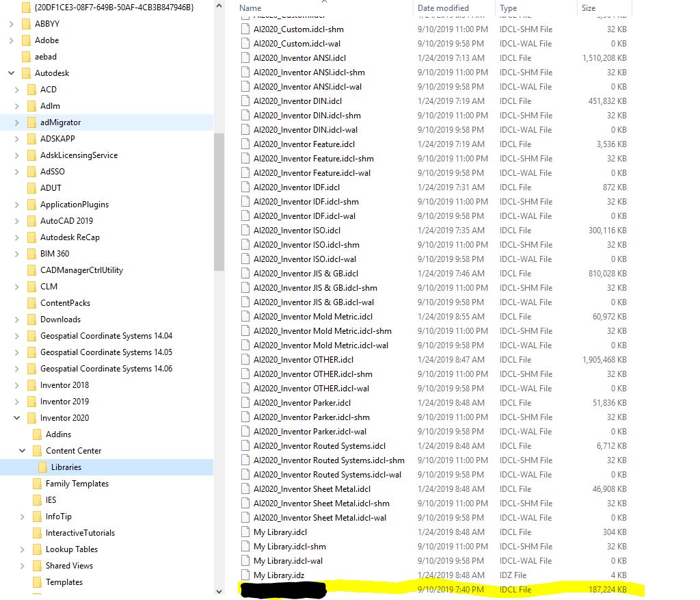Select the AI2020_Inventor Parker.idcl file icon

pos(243,402)
